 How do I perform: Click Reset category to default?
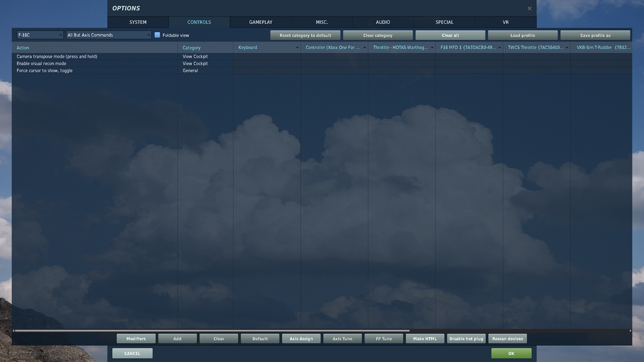(305, 35)
